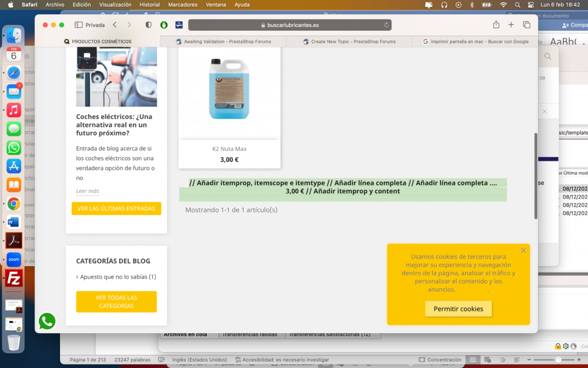588x368 pixels.
Task: Open Control Center in menu bar
Action: tap(530, 5)
